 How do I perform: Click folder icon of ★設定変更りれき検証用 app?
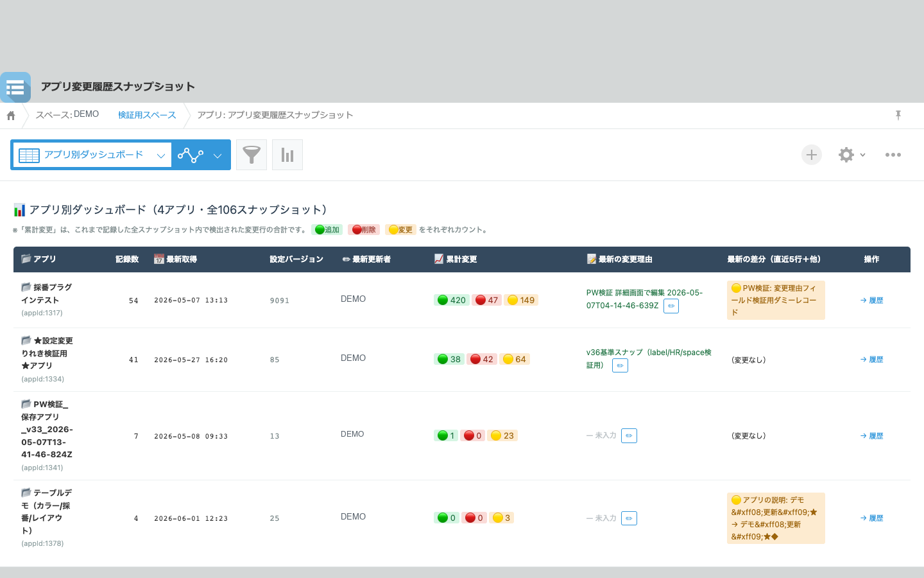coord(26,340)
